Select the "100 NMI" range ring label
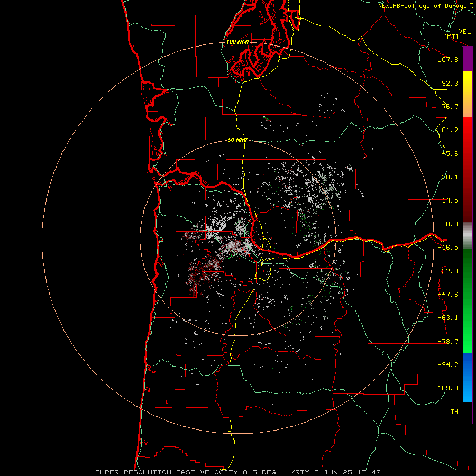Image resolution: width=476 pixels, height=476 pixels. click(237, 42)
